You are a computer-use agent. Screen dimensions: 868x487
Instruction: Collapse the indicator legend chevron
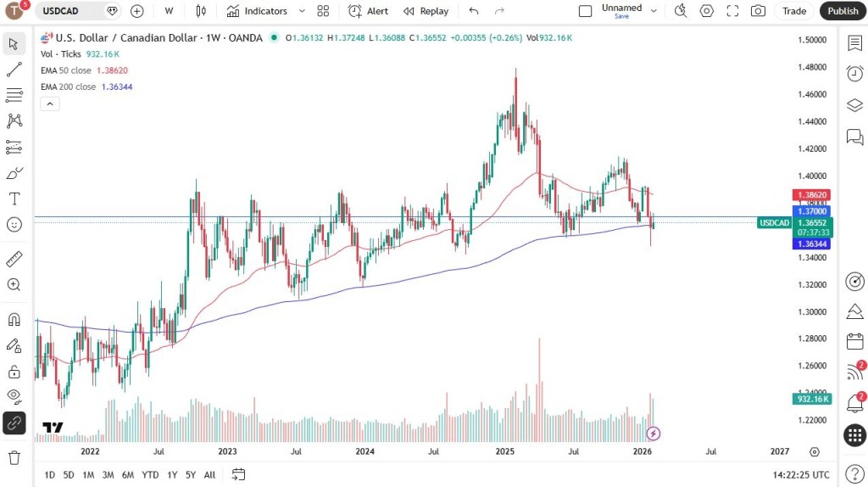[49, 104]
